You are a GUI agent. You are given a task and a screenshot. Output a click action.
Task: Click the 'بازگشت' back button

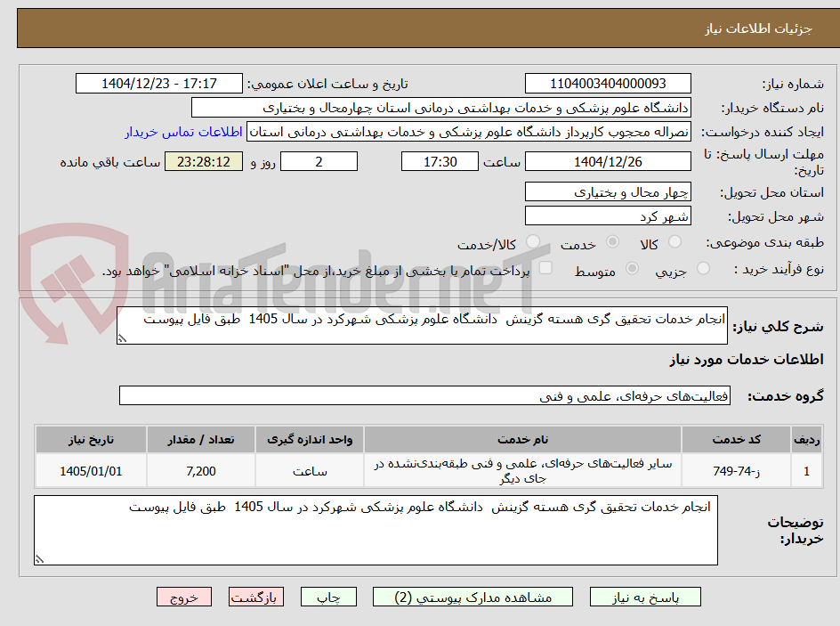(256, 597)
